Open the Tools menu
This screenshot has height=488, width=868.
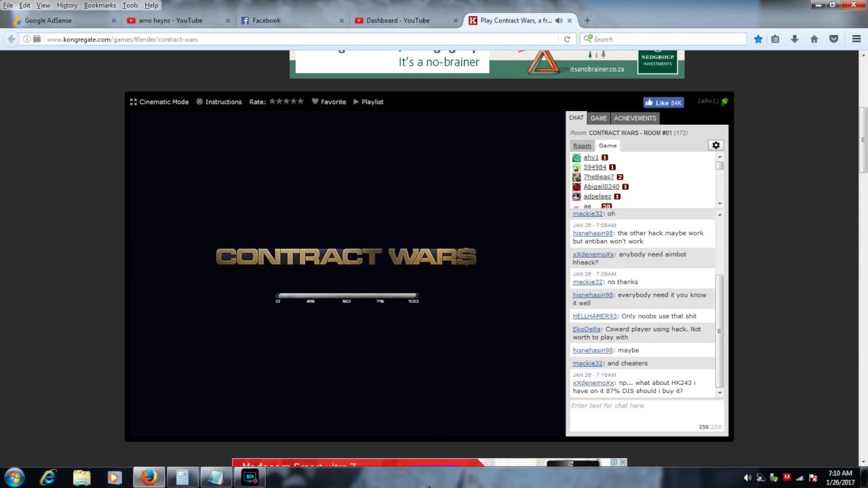[x=130, y=5]
